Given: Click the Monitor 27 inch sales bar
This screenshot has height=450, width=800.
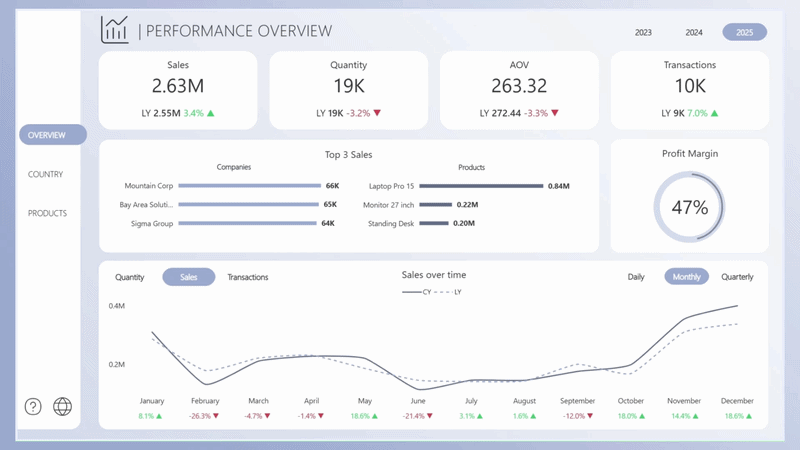Looking at the screenshot, I should click(436, 205).
